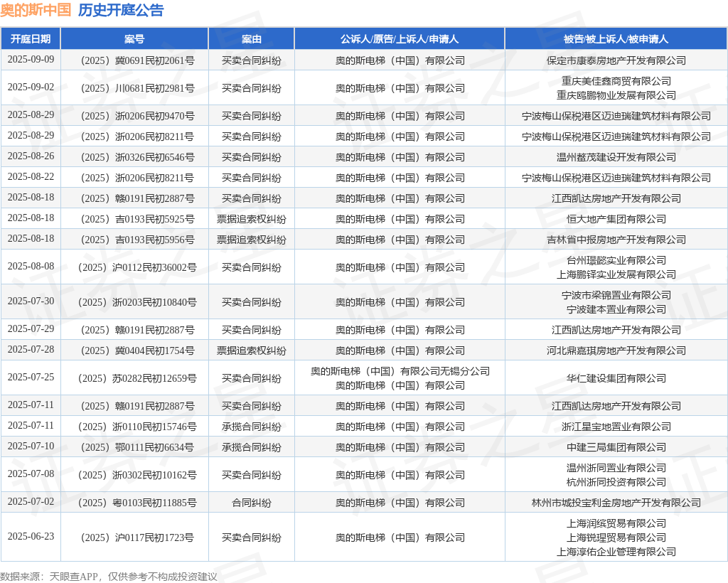Select plaintiff 奥的斯电梯（中国）有限公司无锡分公司
The height and width of the screenshot is (583, 728).
tap(400, 371)
